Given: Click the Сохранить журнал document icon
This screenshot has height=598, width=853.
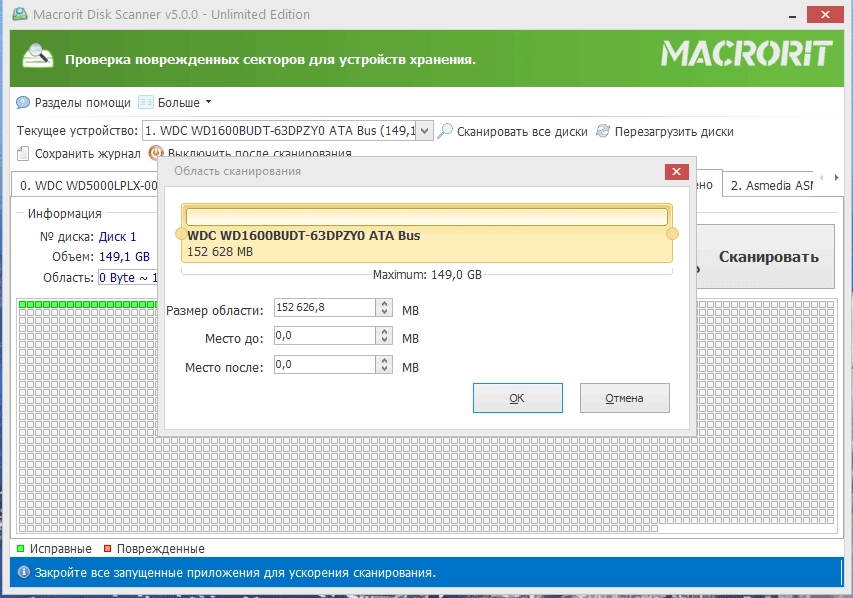Looking at the screenshot, I should click(x=23, y=153).
